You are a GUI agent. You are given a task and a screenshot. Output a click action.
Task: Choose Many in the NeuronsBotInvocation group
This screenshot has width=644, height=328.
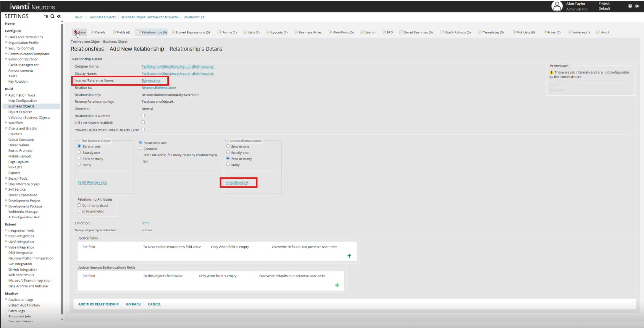228,164
